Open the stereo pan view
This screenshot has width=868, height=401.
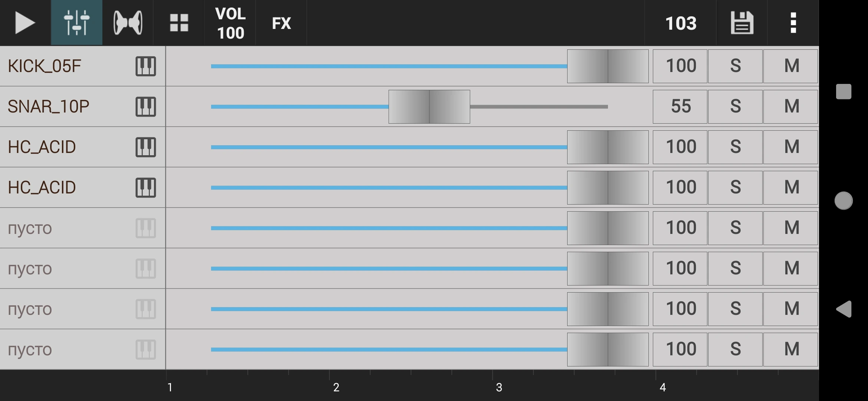(128, 23)
